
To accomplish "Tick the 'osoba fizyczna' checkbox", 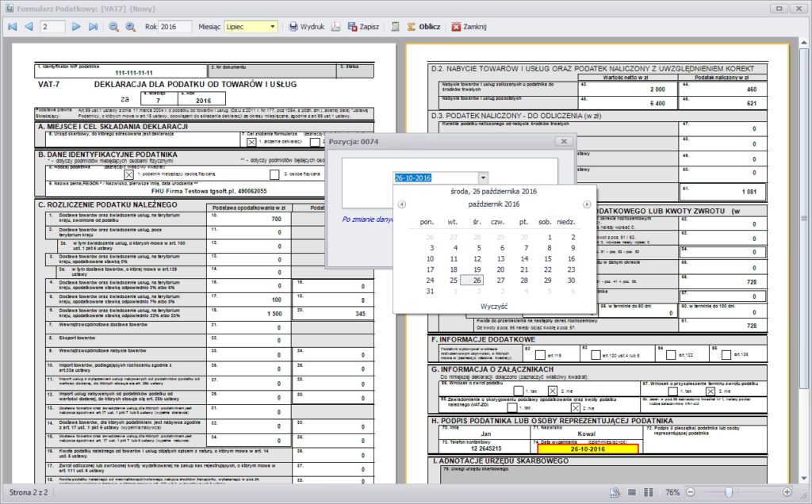I will (x=274, y=174).
